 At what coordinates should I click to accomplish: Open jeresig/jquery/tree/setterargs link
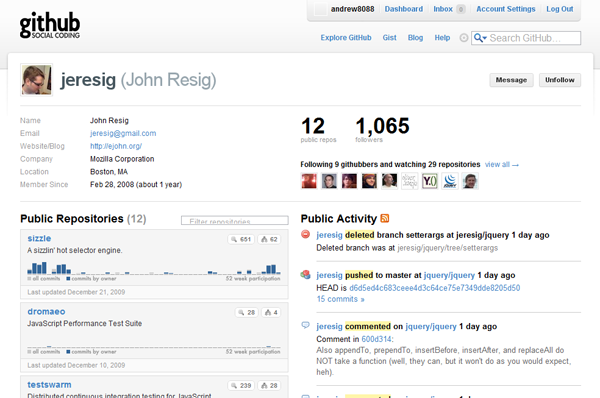[448, 248]
